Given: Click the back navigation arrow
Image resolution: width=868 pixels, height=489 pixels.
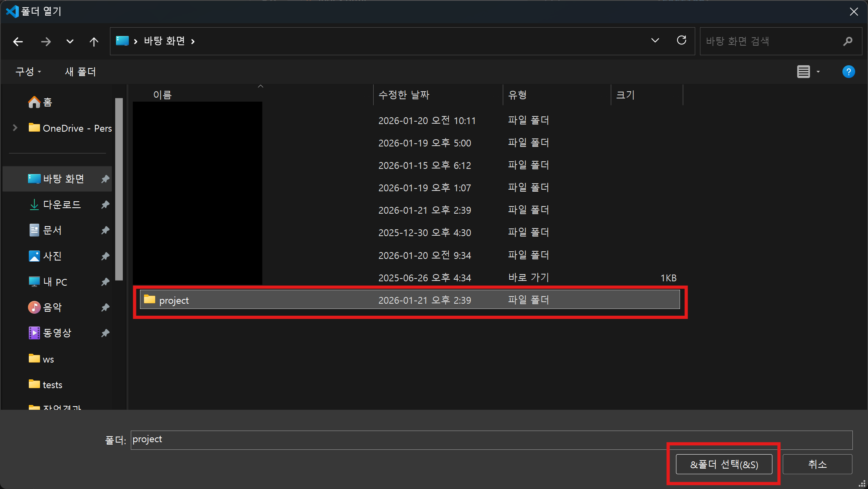Looking at the screenshot, I should 18,42.
